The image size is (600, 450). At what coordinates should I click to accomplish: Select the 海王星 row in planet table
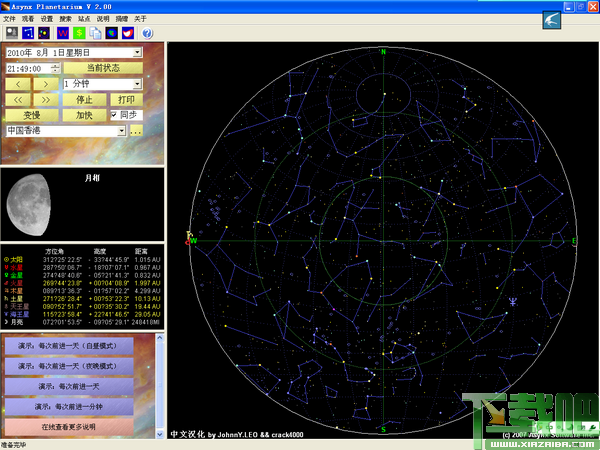(82, 315)
